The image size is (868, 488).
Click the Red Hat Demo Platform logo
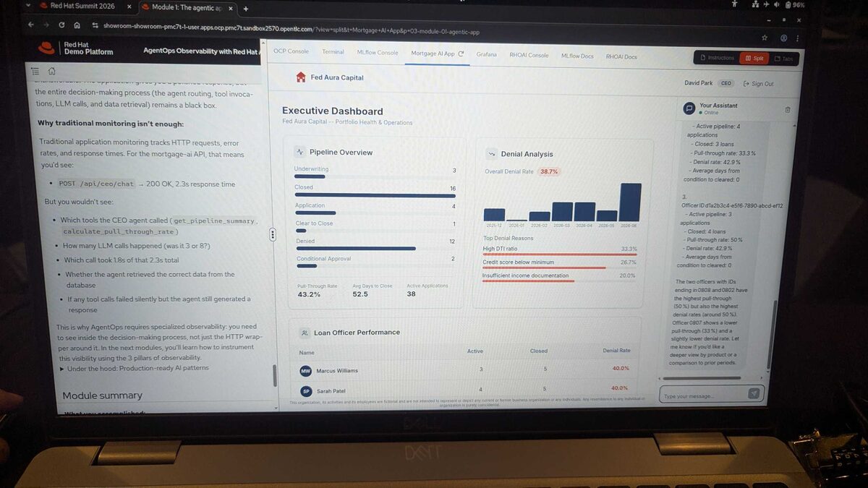click(77, 48)
